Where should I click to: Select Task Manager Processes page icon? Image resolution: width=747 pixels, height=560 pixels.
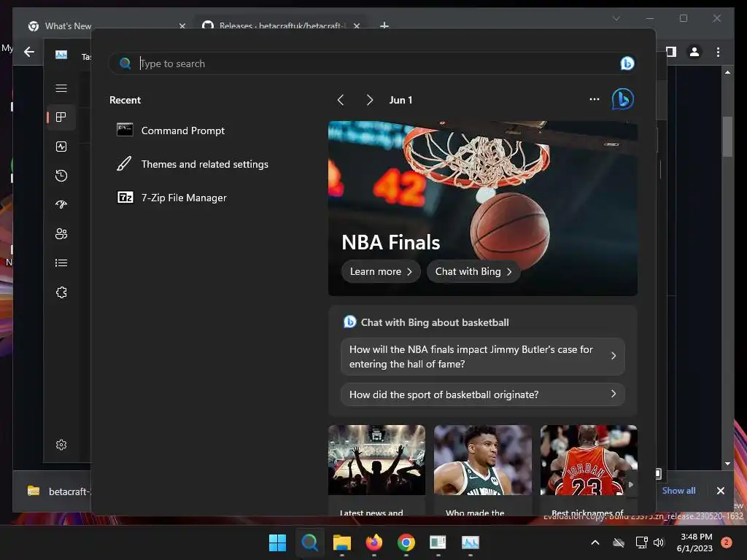[x=61, y=117]
